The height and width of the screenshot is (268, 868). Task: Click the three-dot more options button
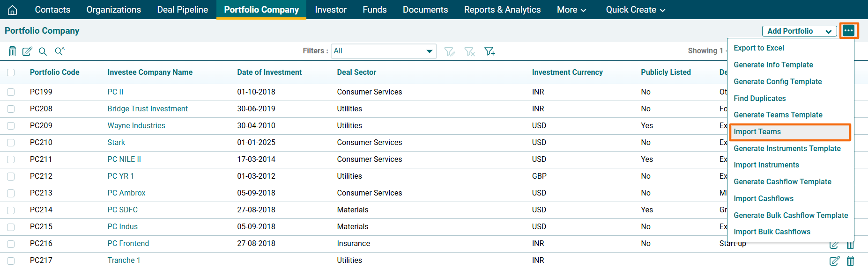pyautogui.click(x=848, y=31)
